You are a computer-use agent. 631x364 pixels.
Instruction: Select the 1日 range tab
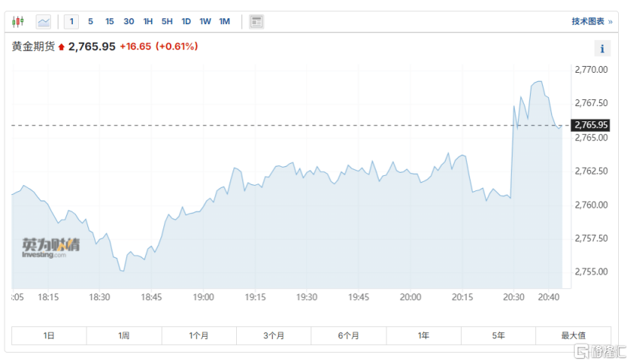49,335
